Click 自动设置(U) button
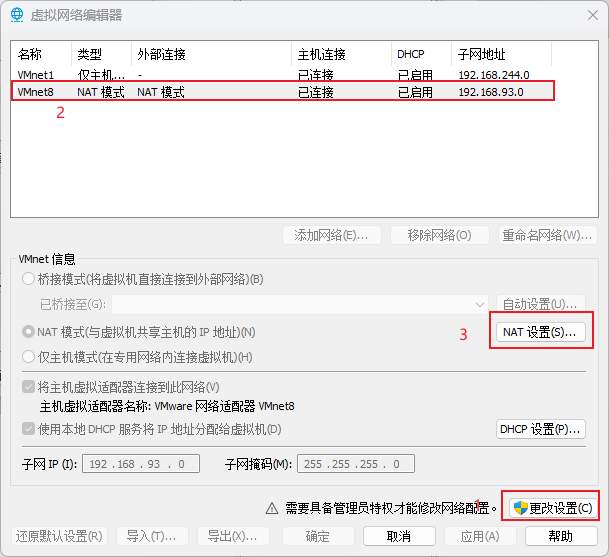 tap(541, 304)
